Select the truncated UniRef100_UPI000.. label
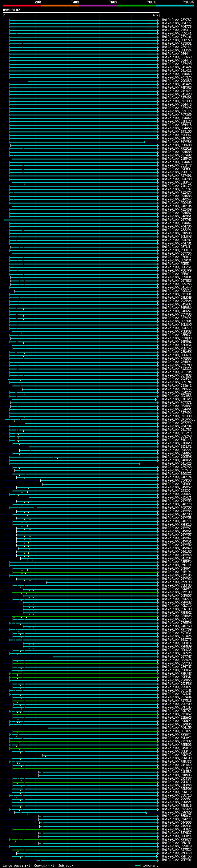This screenshot has height=868, width=197. pyautogui.click(x=178, y=419)
